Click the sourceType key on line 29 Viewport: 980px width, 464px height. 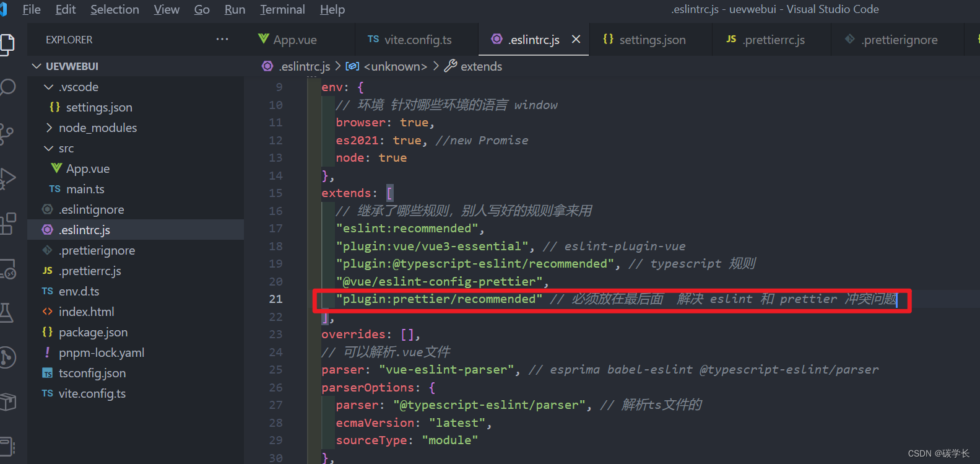(371, 440)
